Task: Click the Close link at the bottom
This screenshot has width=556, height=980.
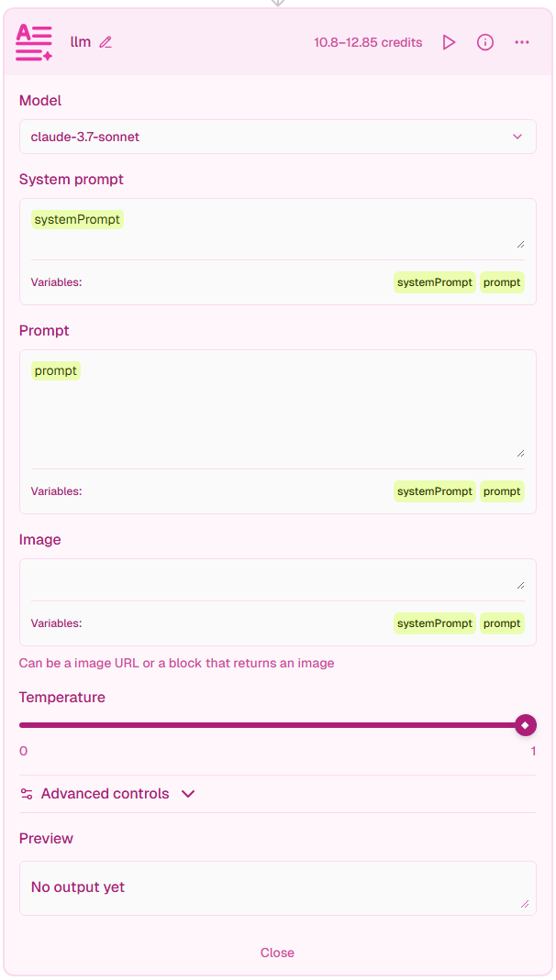Action: tap(277, 952)
